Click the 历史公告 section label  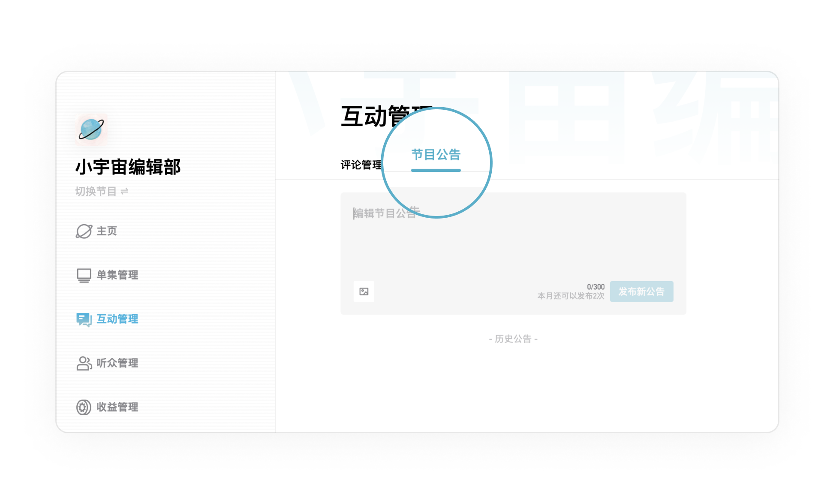tap(513, 339)
